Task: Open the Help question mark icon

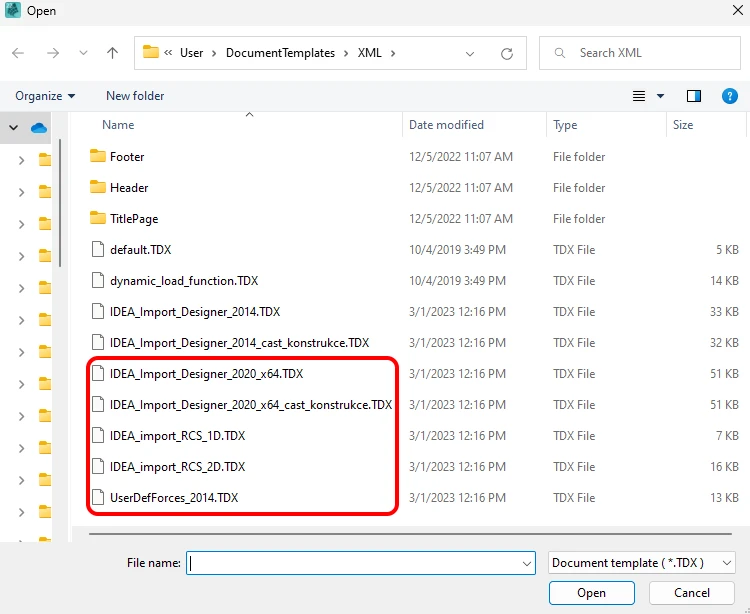Action: pos(729,96)
